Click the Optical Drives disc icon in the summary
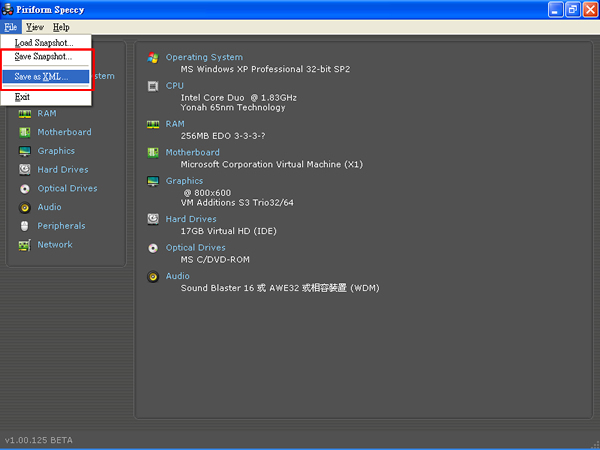Viewport: 600px width, 450px height. [153, 248]
